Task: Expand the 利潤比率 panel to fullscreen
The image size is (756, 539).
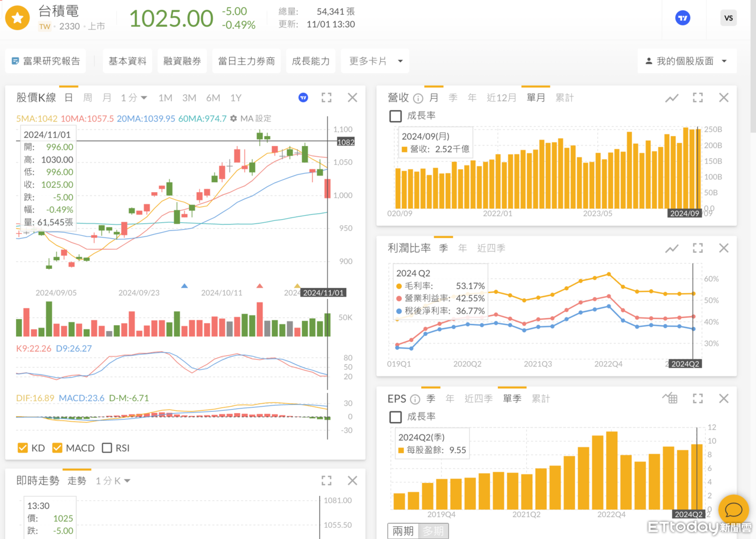Action: (698, 248)
